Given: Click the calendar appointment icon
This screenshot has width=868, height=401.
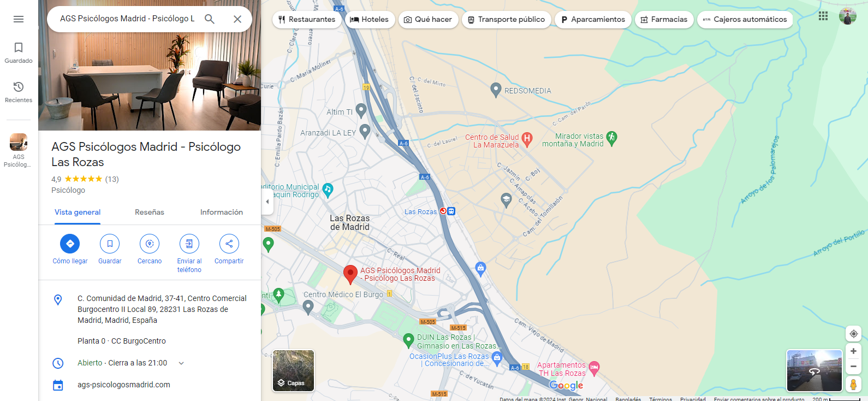Looking at the screenshot, I should click(x=58, y=385).
